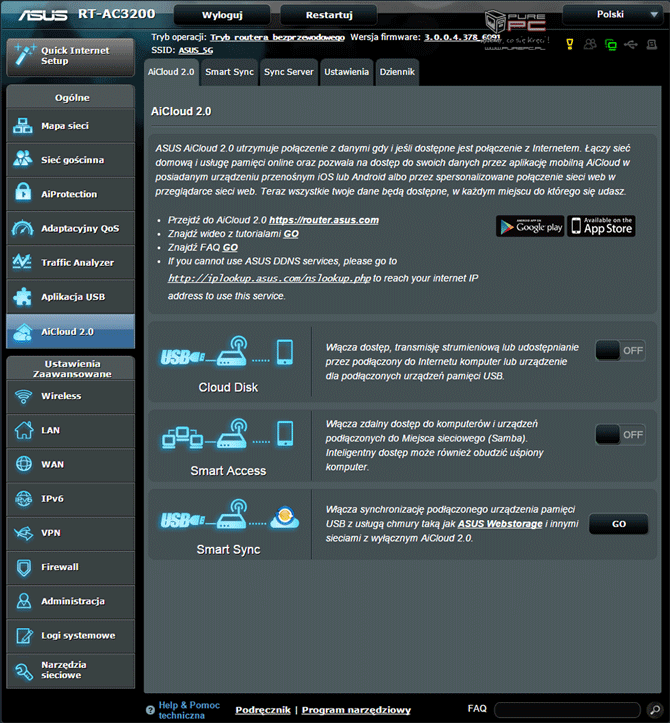
Task: Open the Google Play badge
Action: point(530,226)
